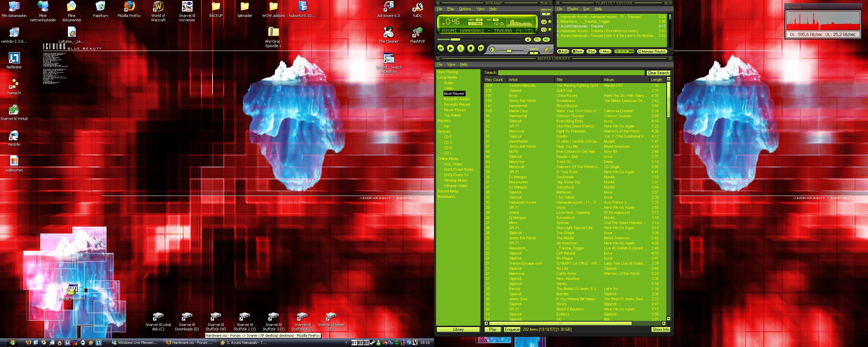Switch to Windows Live Messenger taskbar item
This screenshot has height=347, width=868.
[135, 343]
